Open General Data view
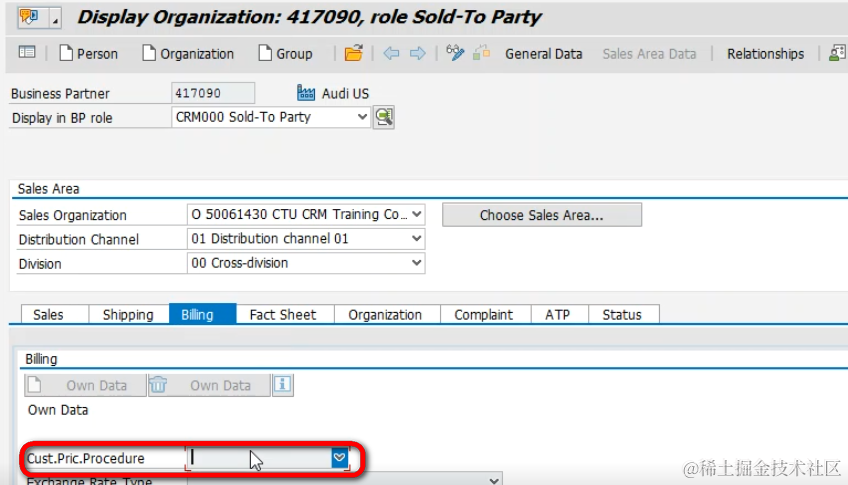 (544, 54)
